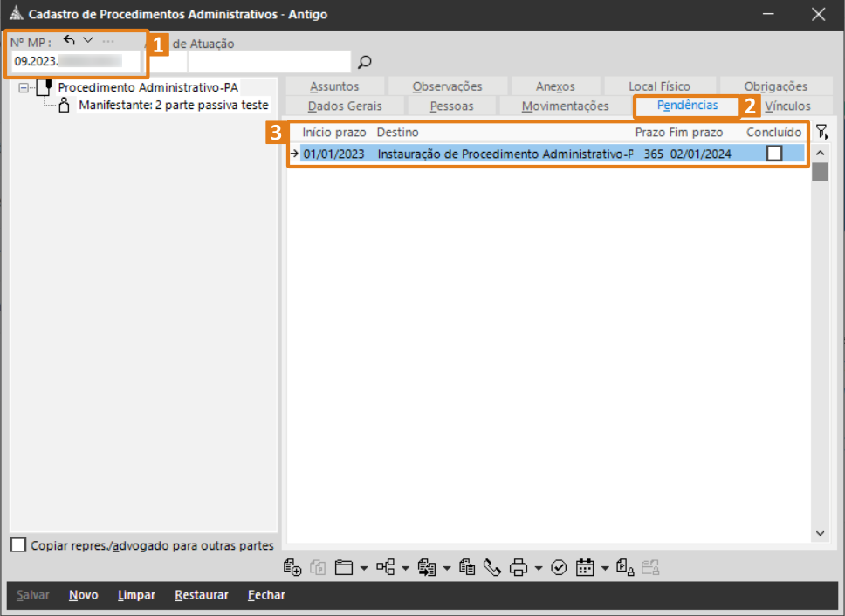Screen dimensions: 845x616
Task: Click the Concluído column header
Action: [774, 133]
